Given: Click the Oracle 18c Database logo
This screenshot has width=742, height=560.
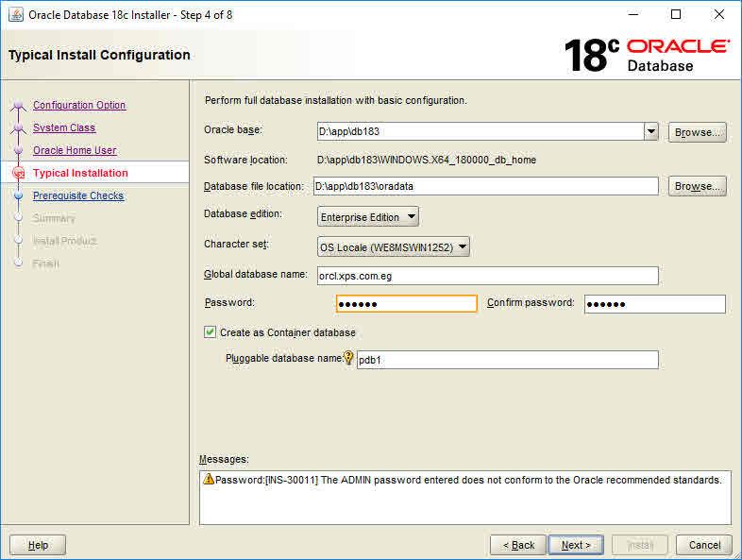Looking at the screenshot, I should click(x=647, y=55).
